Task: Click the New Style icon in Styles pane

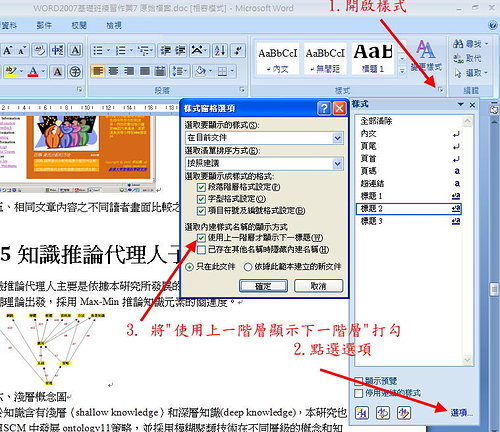Action: [x=362, y=413]
